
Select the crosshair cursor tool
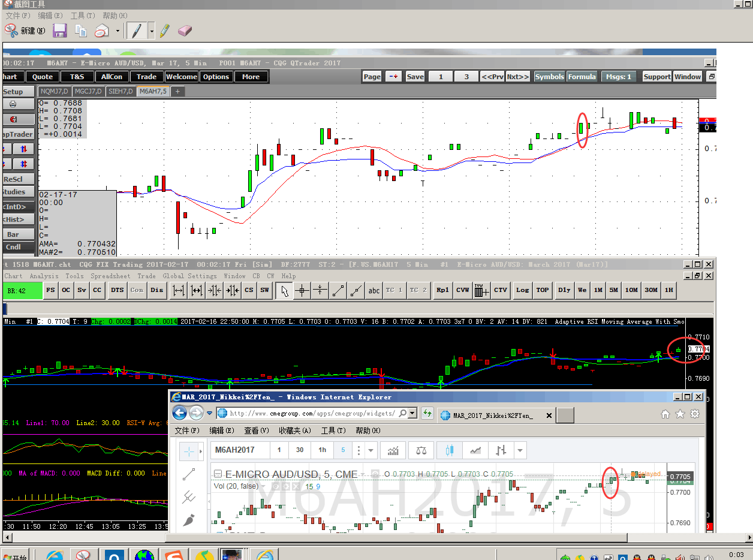pyautogui.click(x=302, y=290)
